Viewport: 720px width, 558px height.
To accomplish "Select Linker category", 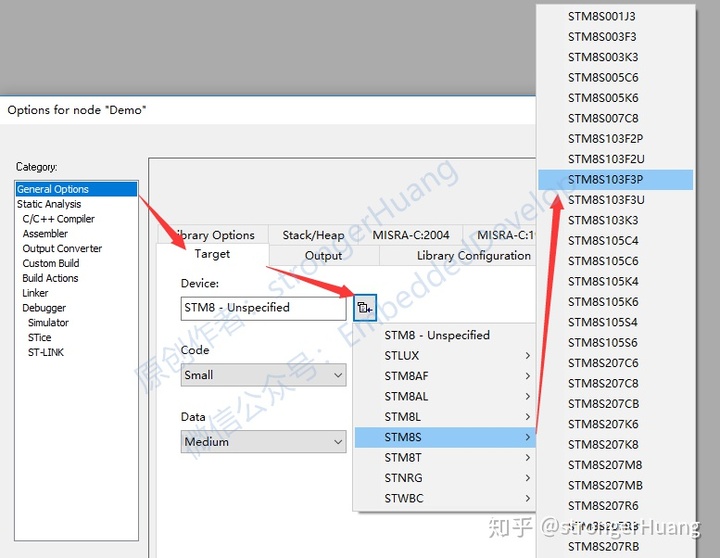I will (35, 293).
